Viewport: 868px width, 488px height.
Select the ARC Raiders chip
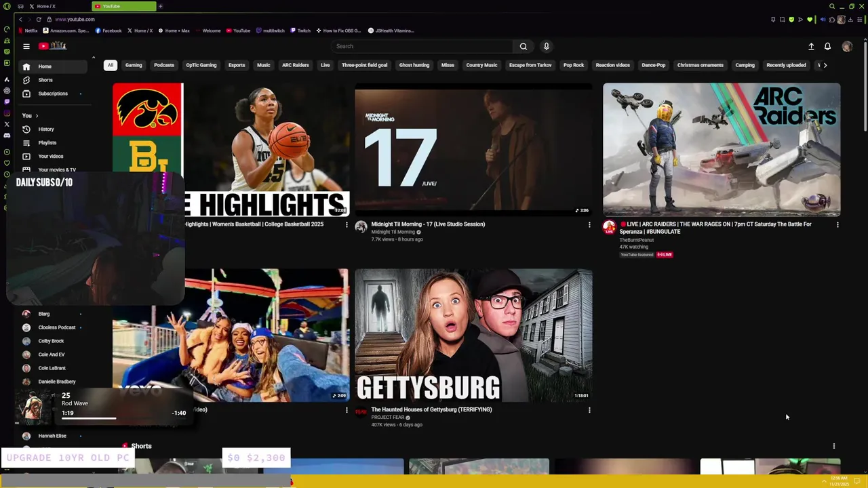(x=296, y=65)
